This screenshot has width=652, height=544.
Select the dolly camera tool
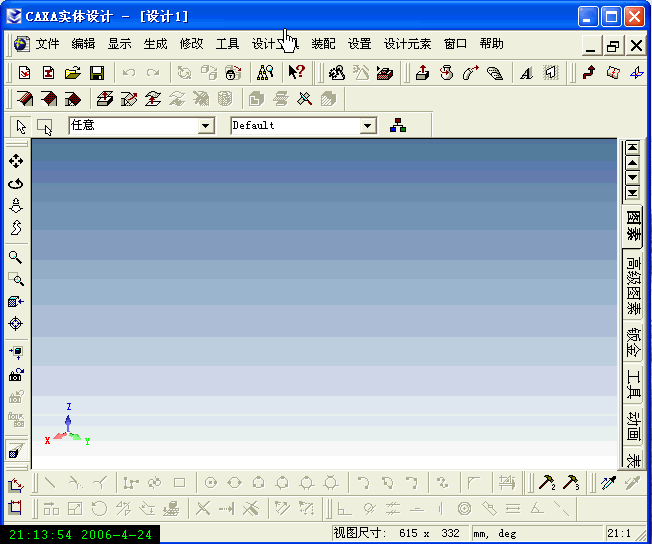(16, 206)
